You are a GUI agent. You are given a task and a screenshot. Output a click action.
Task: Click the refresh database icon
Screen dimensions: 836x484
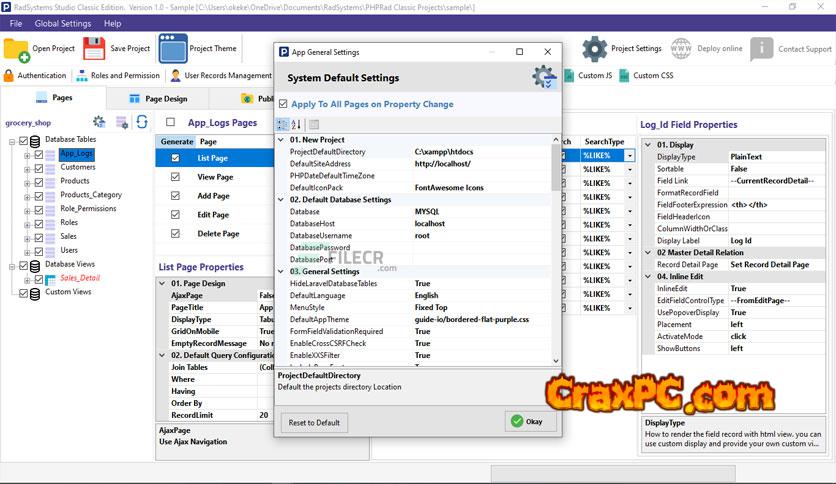142,122
